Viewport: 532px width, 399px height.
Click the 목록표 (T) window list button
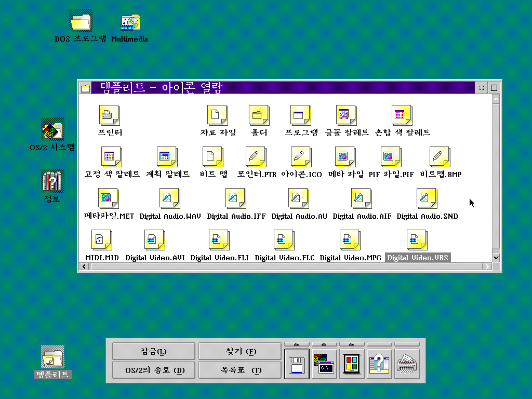240,370
